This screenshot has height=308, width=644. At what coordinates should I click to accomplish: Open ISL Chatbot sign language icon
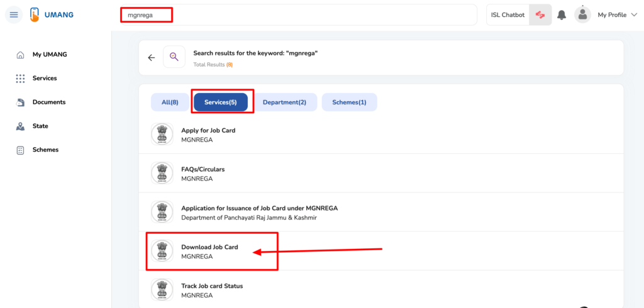point(540,15)
